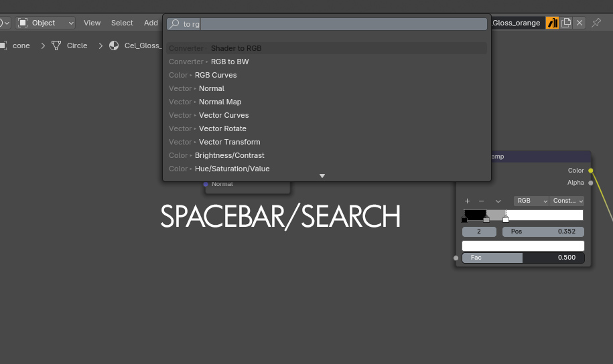Open the RGB color mode dropdown
613x364 pixels.
[x=531, y=201]
